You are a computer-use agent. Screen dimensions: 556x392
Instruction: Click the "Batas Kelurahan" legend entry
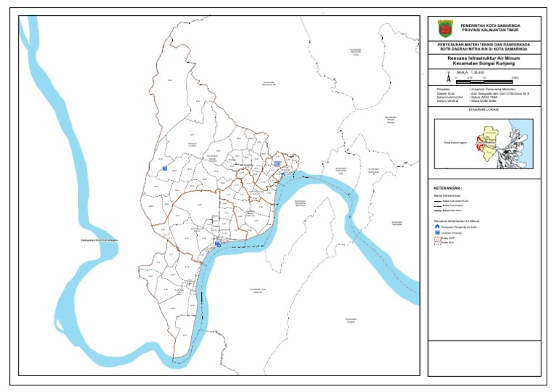[x=452, y=210]
